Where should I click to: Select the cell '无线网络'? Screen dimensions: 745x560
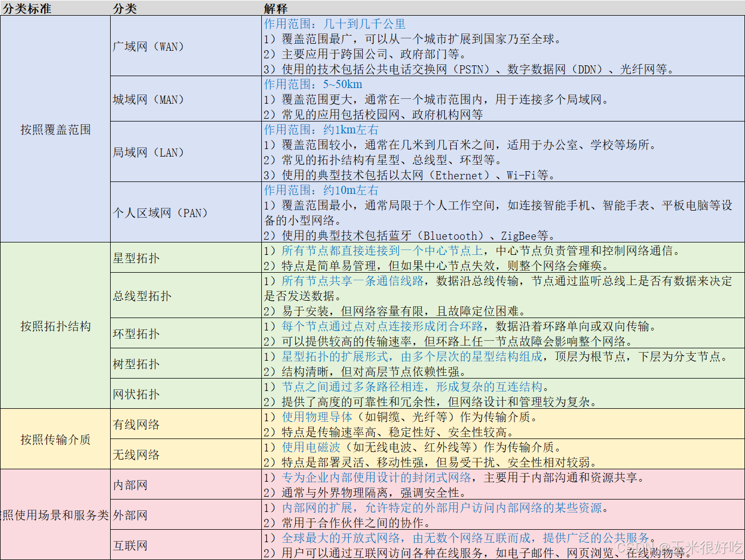(186, 454)
